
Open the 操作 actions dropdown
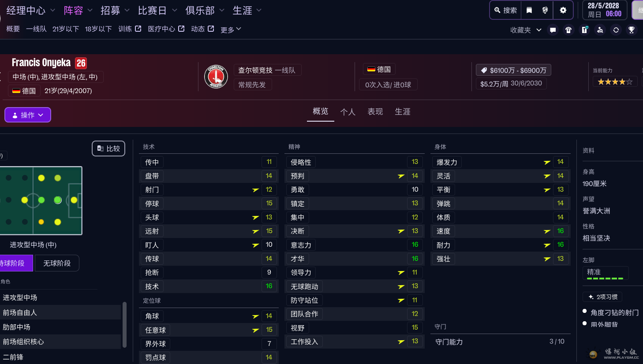pos(28,115)
